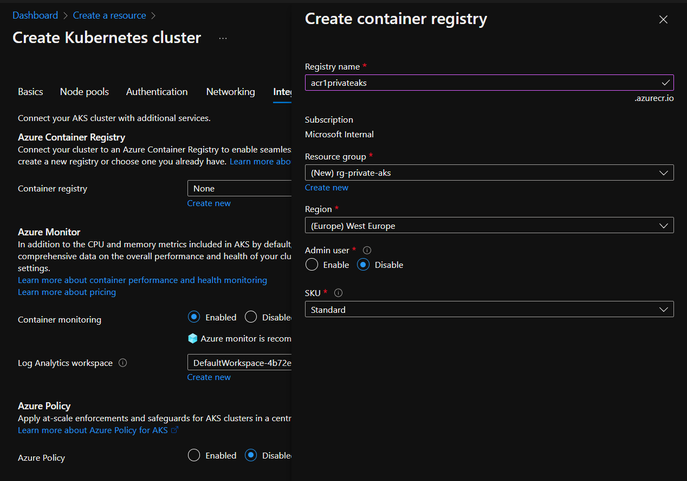This screenshot has width=687, height=481.
Task: Switch to the Basics tab
Action: [30, 92]
